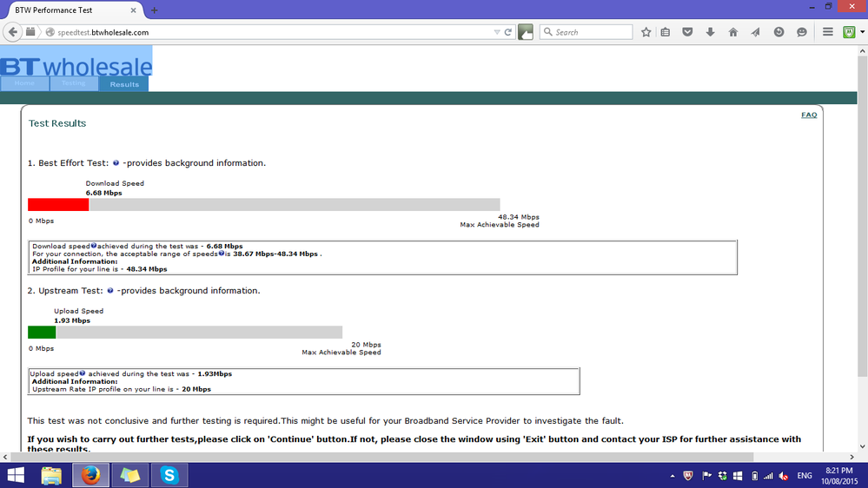
Task: Open Skype from the taskbar
Action: tap(169, 475)
